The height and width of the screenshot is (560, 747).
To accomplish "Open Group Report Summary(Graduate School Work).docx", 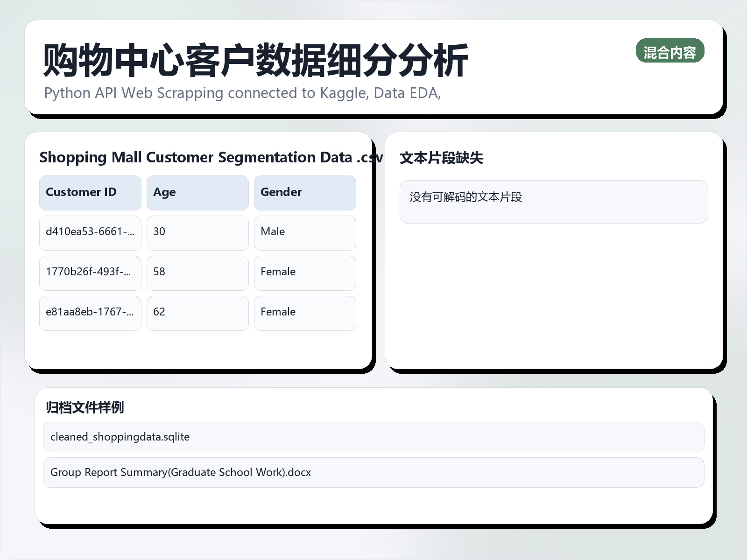I will point(373,472).
